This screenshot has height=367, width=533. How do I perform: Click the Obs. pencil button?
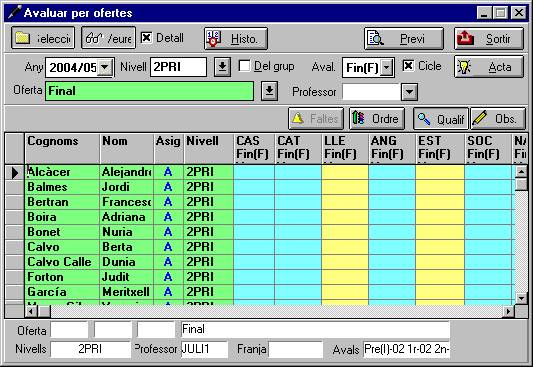tap(498, 119)
